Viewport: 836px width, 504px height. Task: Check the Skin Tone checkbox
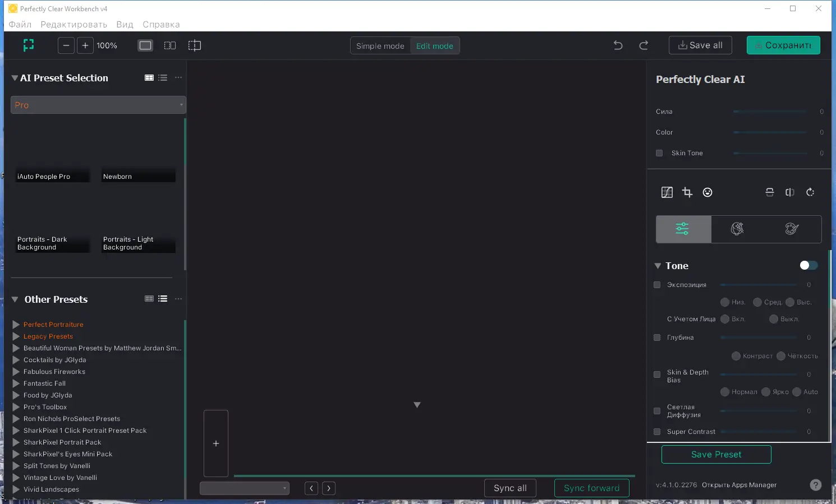(660, 153)
